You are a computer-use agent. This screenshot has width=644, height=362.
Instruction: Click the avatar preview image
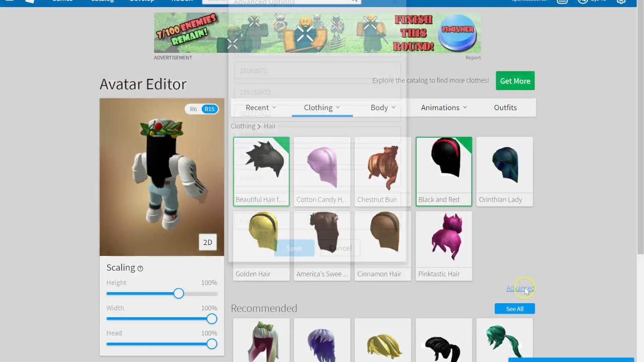162,177
